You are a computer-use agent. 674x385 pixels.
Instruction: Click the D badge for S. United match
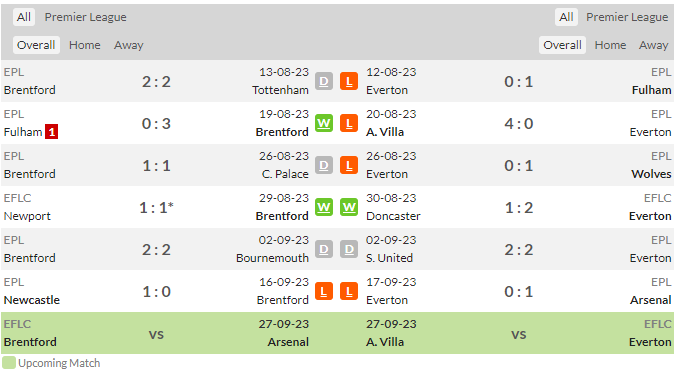(x=349, y=250)
